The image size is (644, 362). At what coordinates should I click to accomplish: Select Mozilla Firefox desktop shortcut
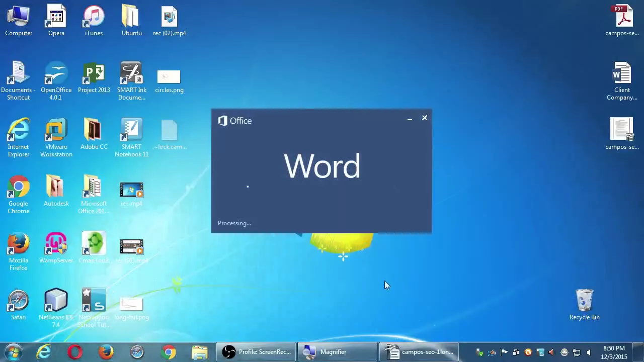[x=19, y=251]
